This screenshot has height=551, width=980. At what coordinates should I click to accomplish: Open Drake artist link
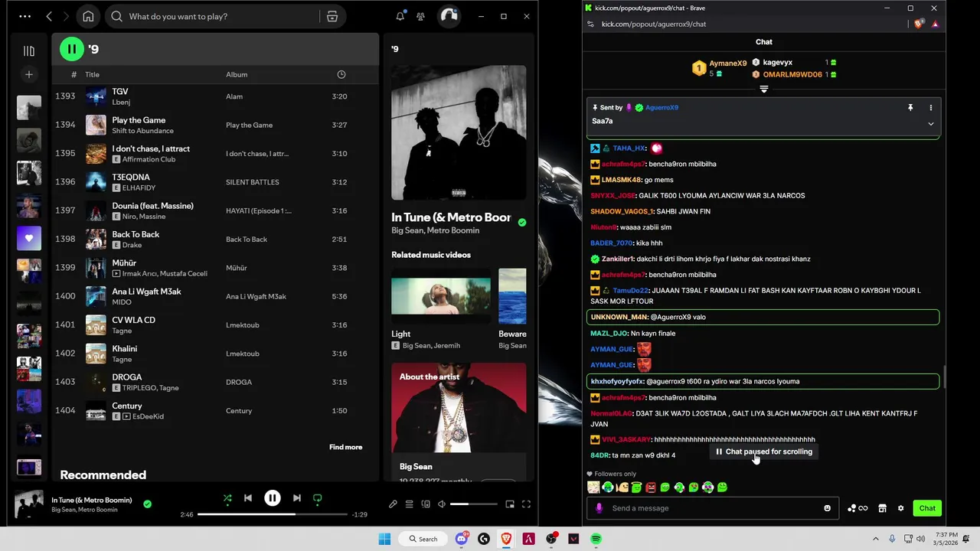132,245
